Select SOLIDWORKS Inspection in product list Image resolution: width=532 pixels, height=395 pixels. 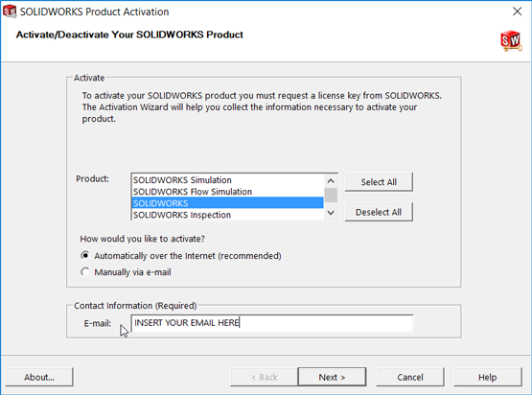click(x=227, y=215)
